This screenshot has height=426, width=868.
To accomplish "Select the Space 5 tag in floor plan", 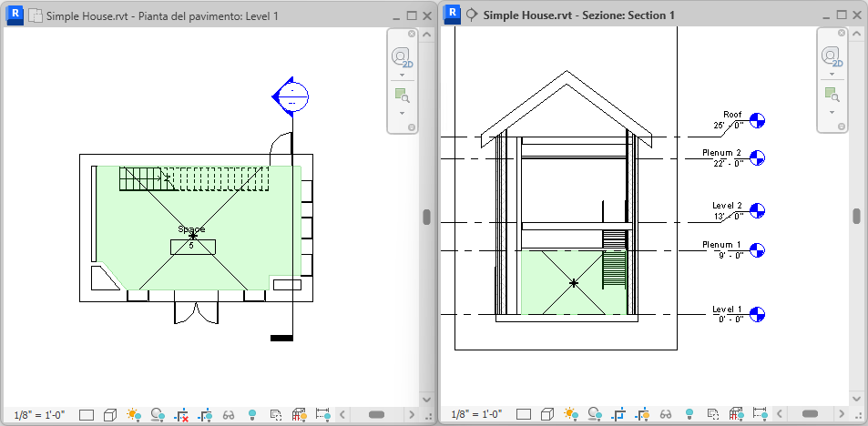I will [x=193, y=240].
